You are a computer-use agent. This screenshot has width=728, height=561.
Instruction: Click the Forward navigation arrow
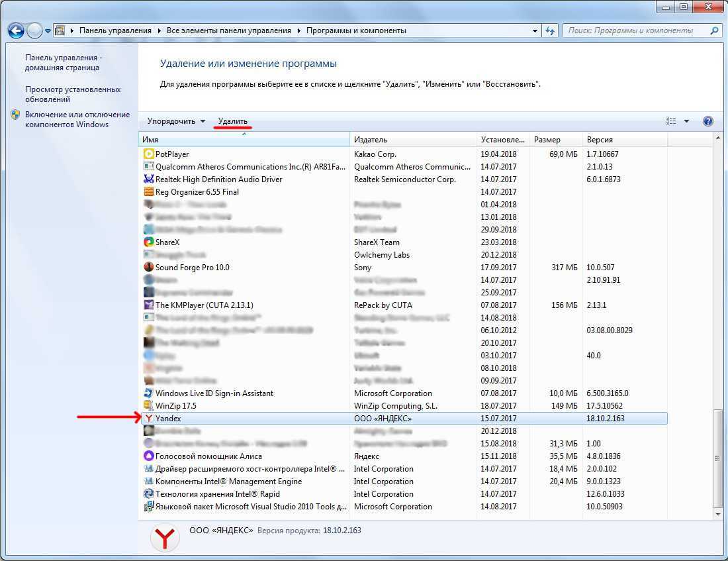[x=34, y=30]
